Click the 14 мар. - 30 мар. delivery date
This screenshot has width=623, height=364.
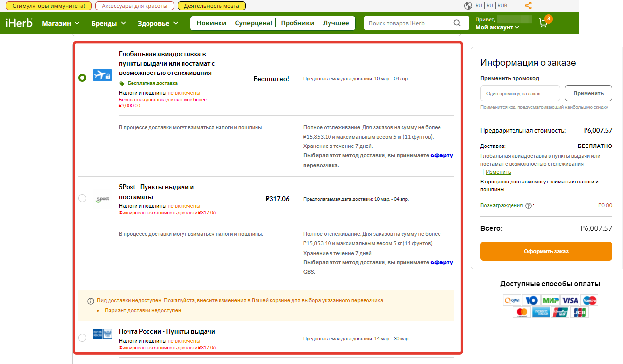[x=392, y=339]
